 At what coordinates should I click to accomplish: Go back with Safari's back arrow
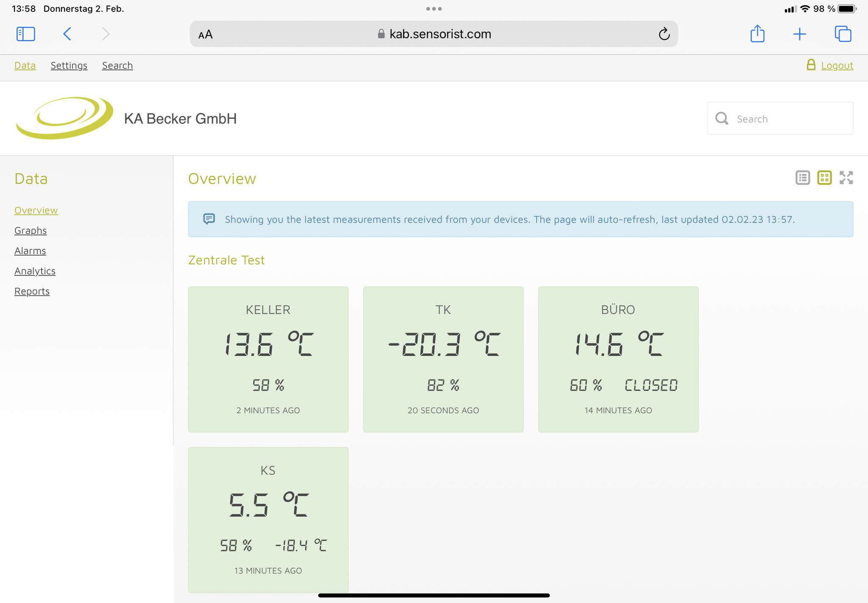pos(67,34)
